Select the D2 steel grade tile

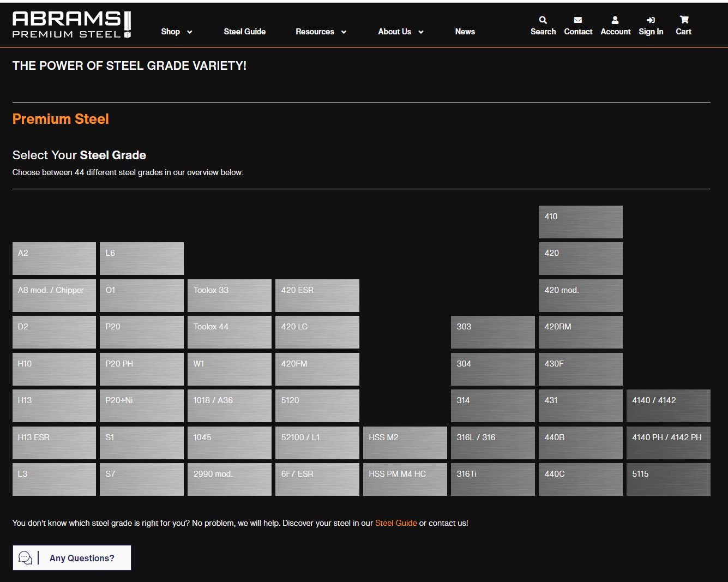(54, 332)
